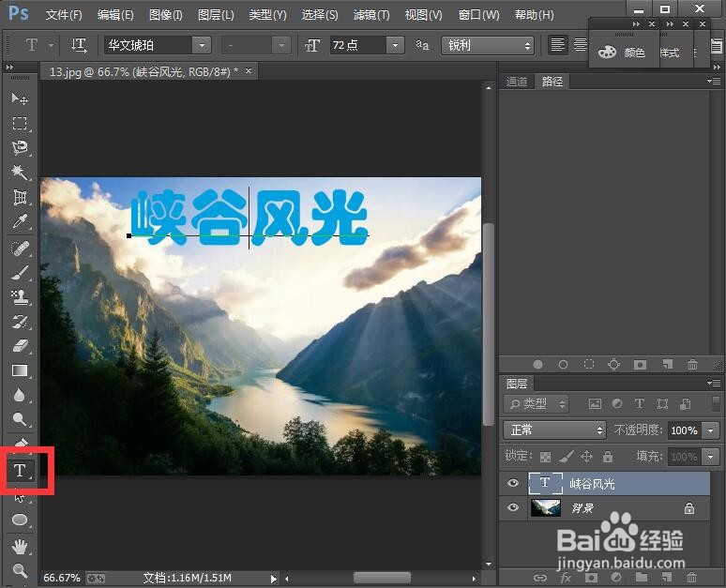Select the Blur tool

coord(20,395)
